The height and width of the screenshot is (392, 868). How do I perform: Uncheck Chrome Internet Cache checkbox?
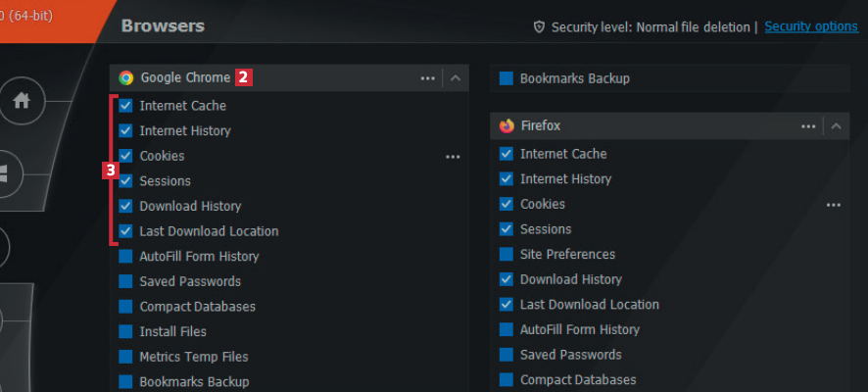125,106
